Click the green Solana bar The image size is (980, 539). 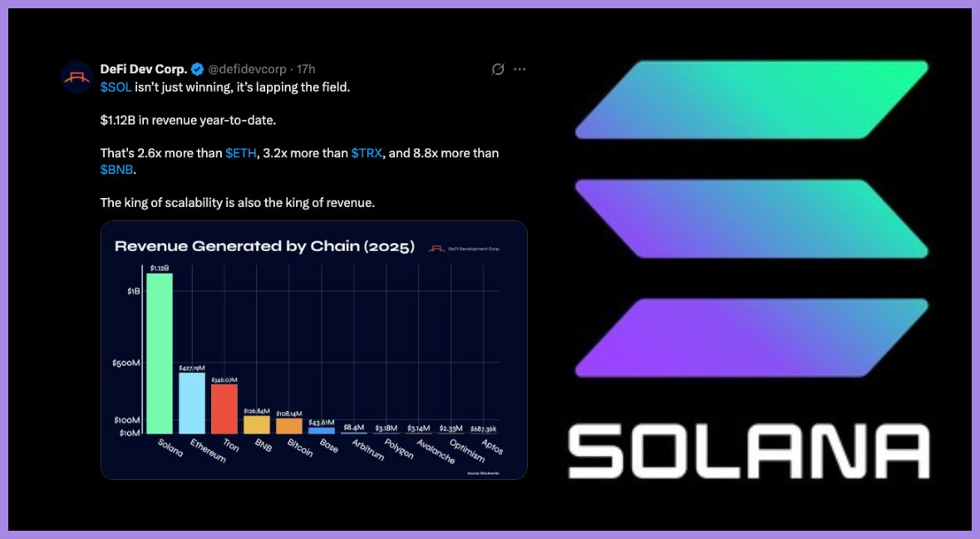click(160, 354)
